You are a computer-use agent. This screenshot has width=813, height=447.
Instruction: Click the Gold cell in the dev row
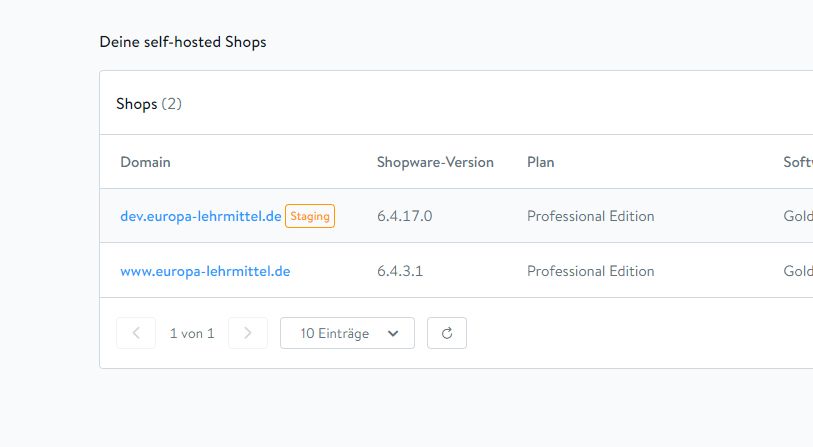[x=797, y=216]
